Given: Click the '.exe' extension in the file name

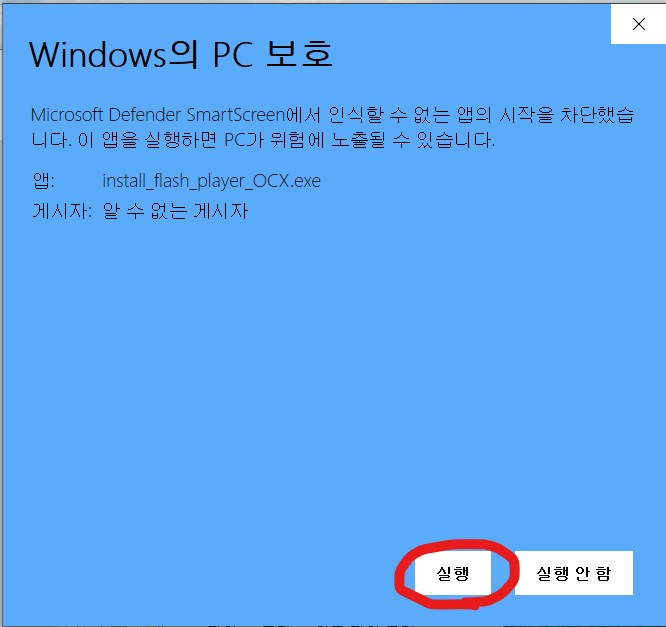Looking at the screenshot, I should point(305,181).
